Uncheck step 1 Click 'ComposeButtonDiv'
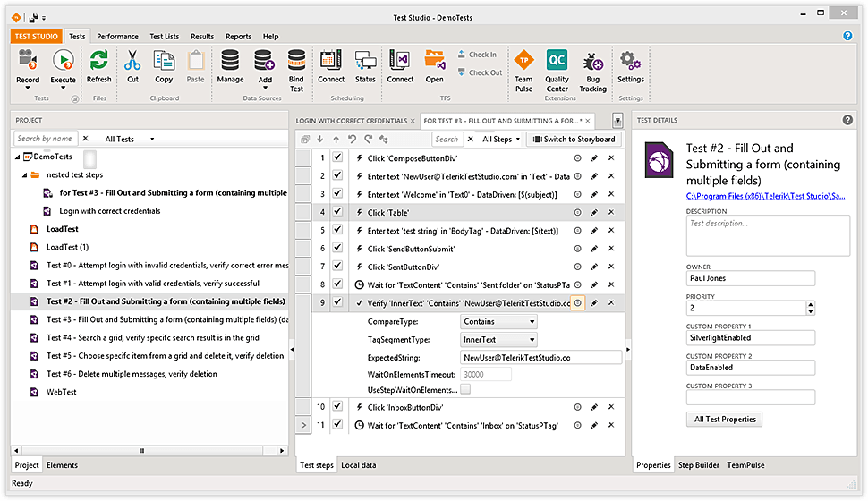Screen dimensions: 868x501 pos(337,157)
